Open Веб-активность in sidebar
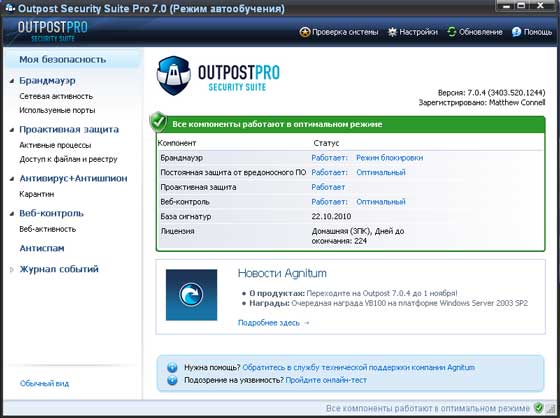The image size is (560, 418). pyautogui.click(x=48, y=229)
